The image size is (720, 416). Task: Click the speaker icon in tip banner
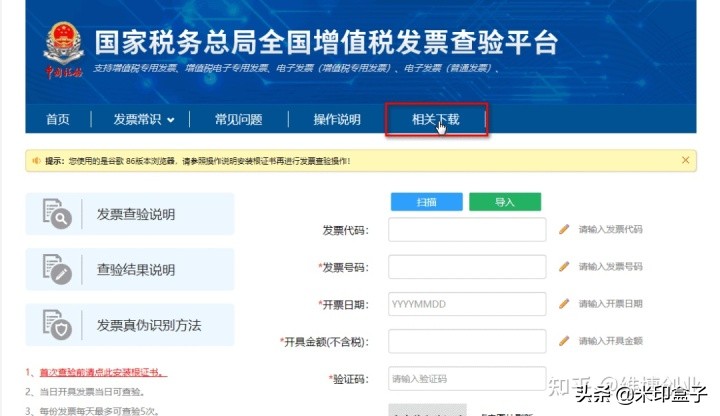point(36,161)
